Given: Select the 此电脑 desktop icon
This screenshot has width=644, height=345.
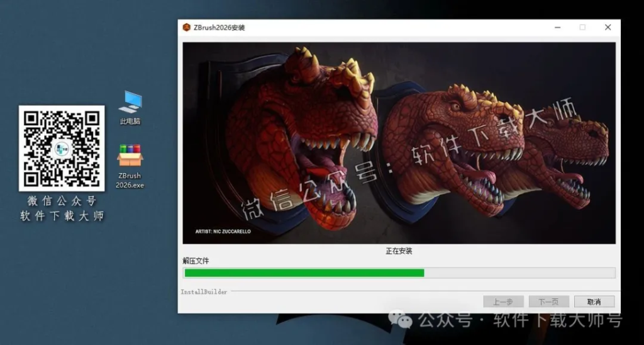Looking at the screenshot, I should 130,108.
